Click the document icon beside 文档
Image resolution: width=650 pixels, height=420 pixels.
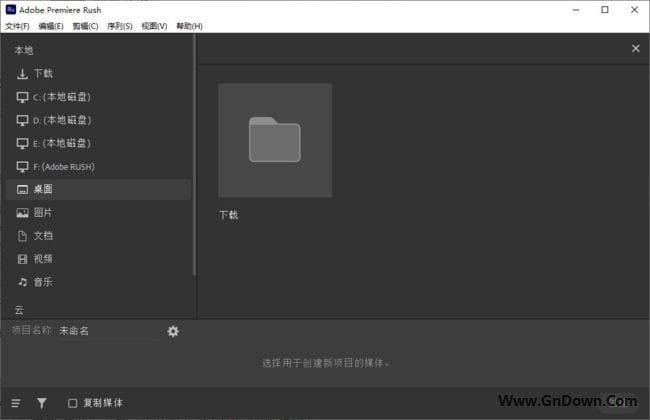(x=22, y=236)
